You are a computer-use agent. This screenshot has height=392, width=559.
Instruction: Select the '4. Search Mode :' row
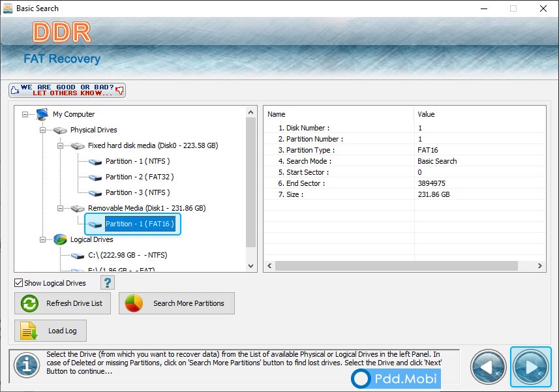click(405, 161)
